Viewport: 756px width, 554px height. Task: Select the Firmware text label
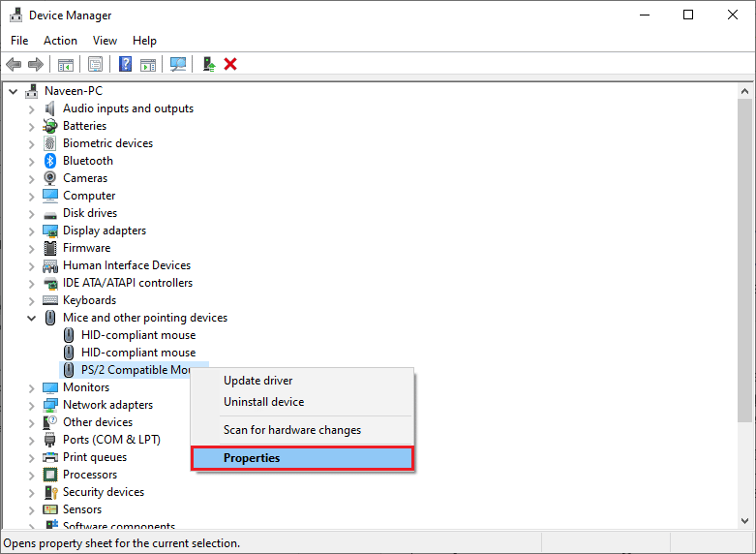(86, 248)
